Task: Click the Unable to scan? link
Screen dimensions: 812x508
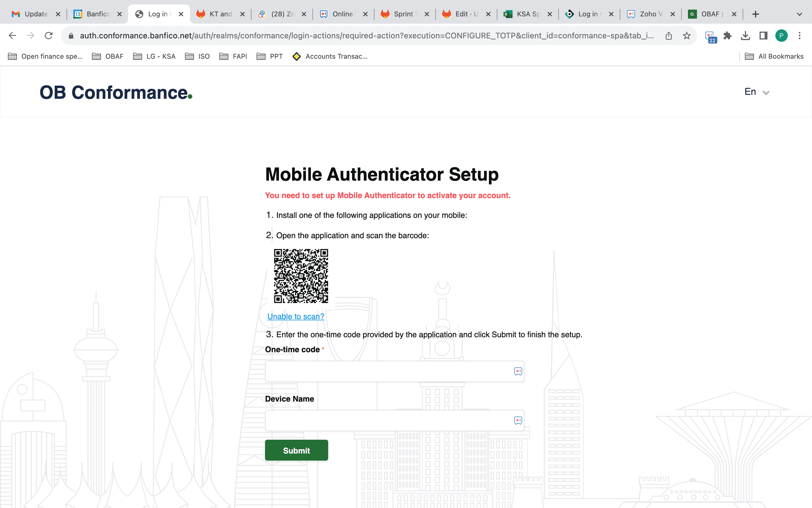Action: point(295,316)
